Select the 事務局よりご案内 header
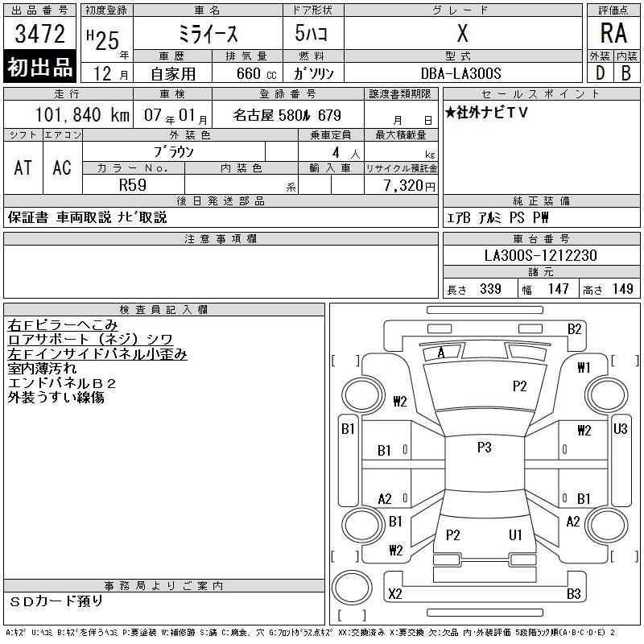The height and width of the screenshot is (644, 644). tap(163, 586)
